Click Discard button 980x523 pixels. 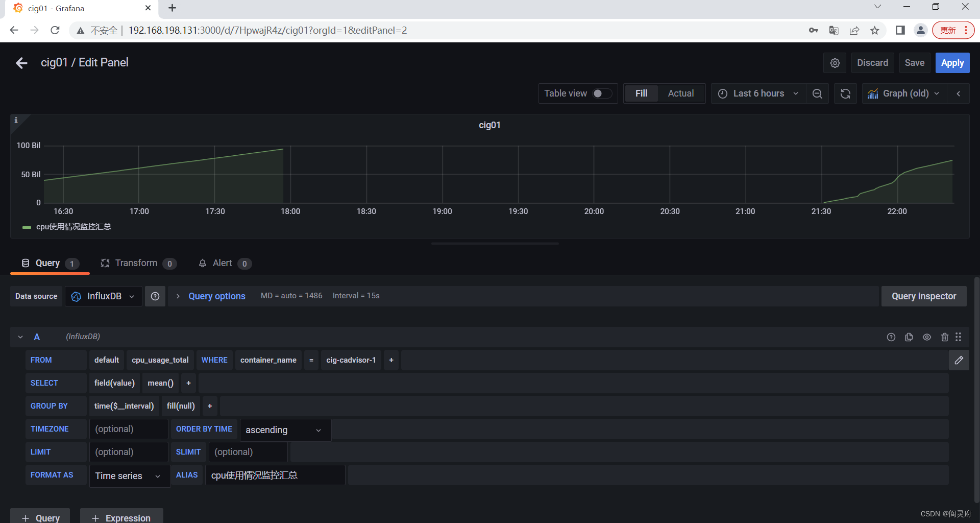point(872,63)
